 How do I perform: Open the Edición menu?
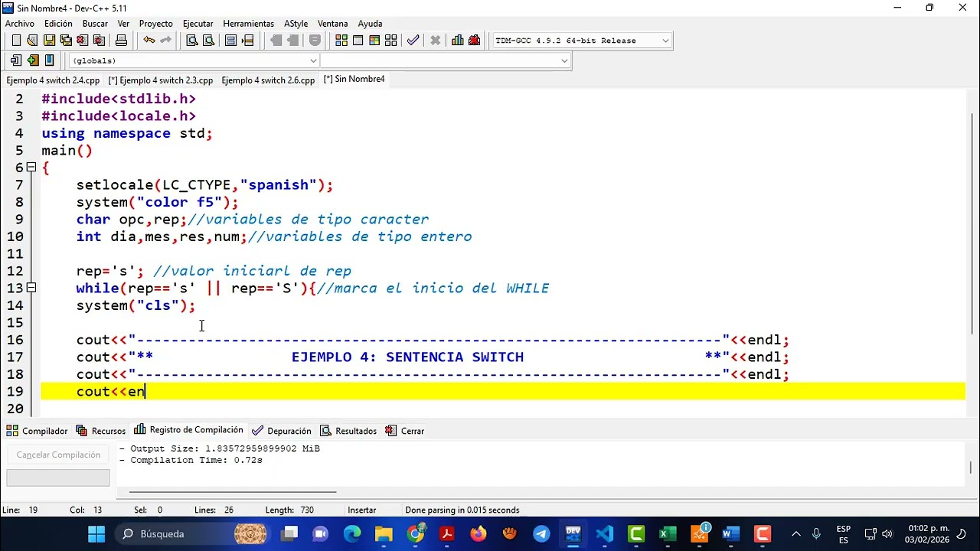[x=58, y=24]
